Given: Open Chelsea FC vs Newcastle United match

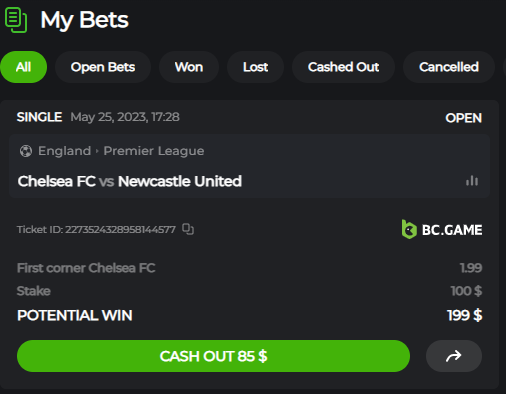Looking at the screenshot, I should 130,181.
